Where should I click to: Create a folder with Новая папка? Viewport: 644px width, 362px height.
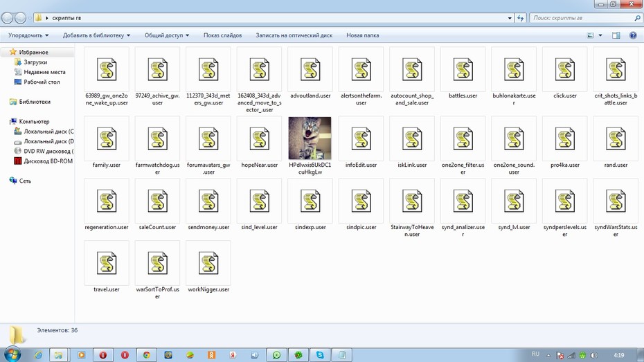(363, 35)
